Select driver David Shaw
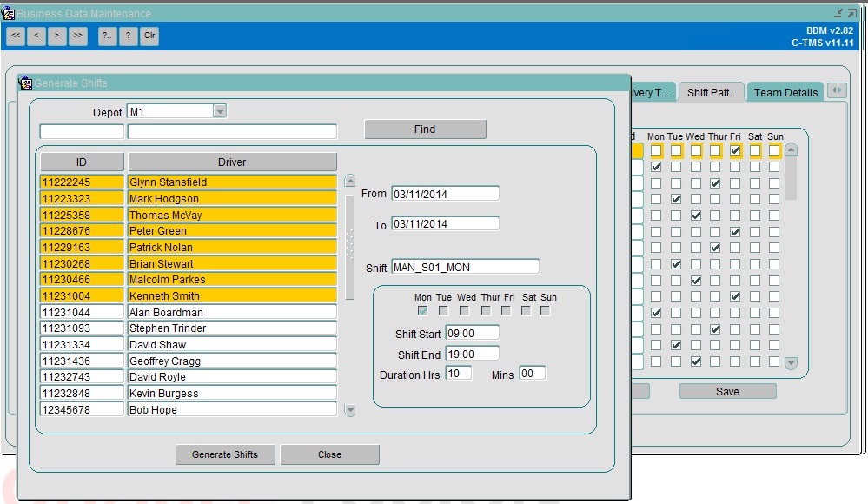This screenshot has width=868, height=504. click(x=232, y=344)
